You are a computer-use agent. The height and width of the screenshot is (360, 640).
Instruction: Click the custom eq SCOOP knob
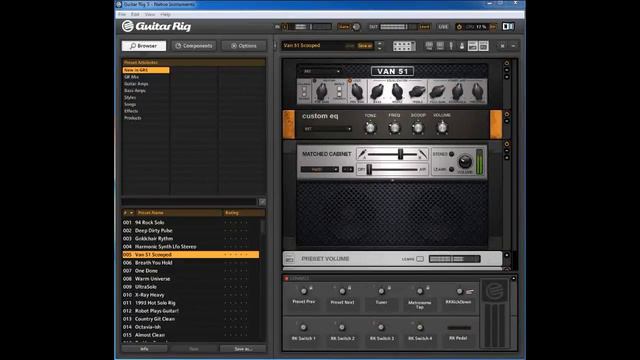click(x=418, y=128)
